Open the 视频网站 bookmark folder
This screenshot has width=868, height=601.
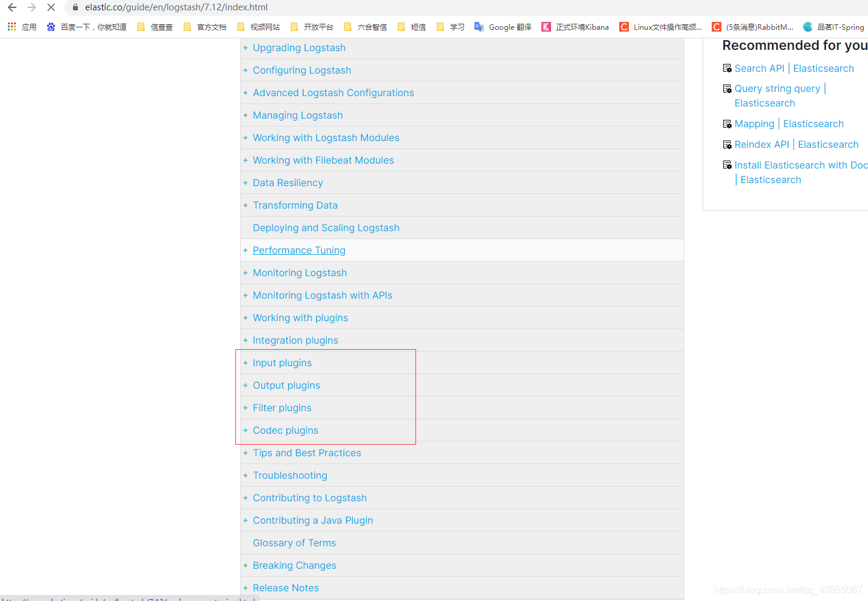point(259,27)
